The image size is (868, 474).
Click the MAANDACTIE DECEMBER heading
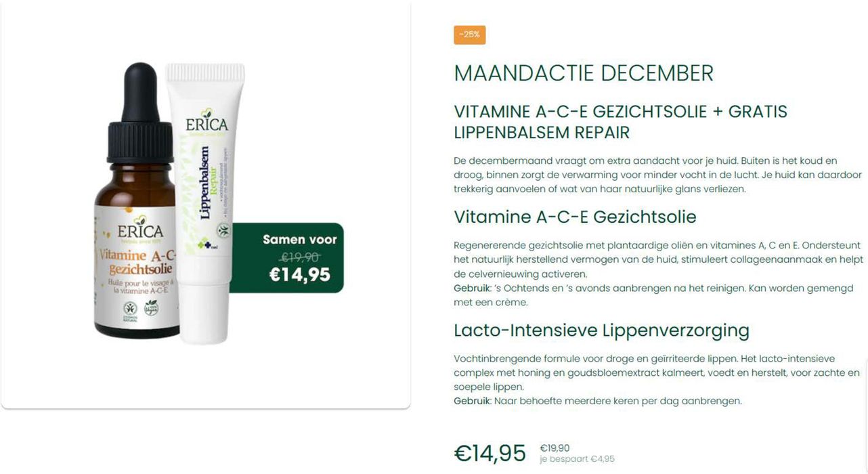tap(584, 73)
